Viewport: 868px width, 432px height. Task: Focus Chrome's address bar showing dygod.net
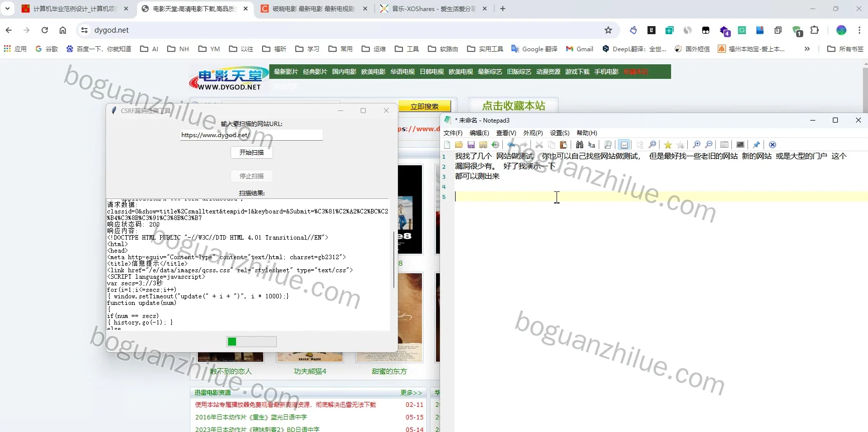tap(347, 30)
